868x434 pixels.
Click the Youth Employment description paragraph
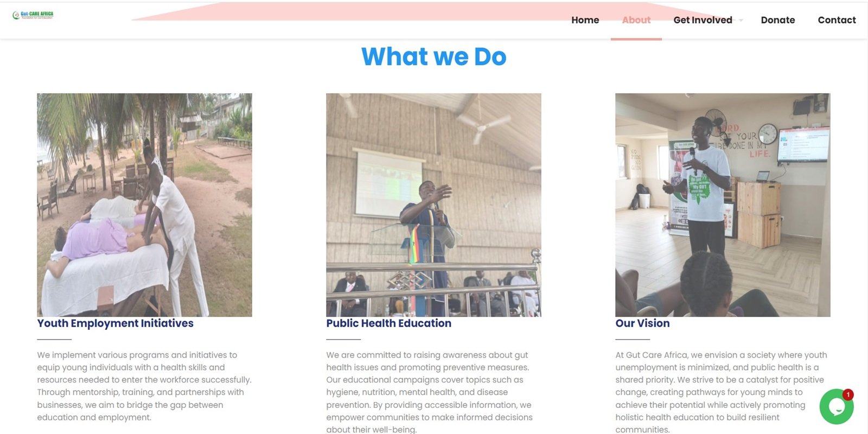[x=144, y=386]
